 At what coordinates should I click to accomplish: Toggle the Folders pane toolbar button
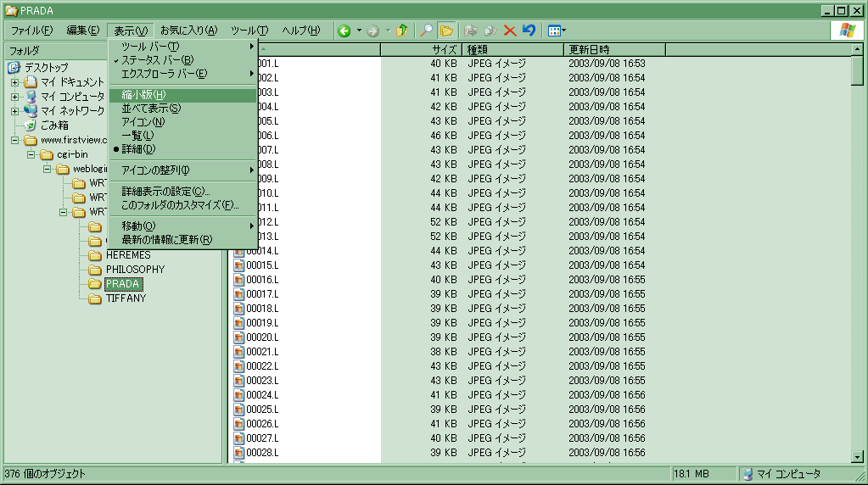(446, 31)
